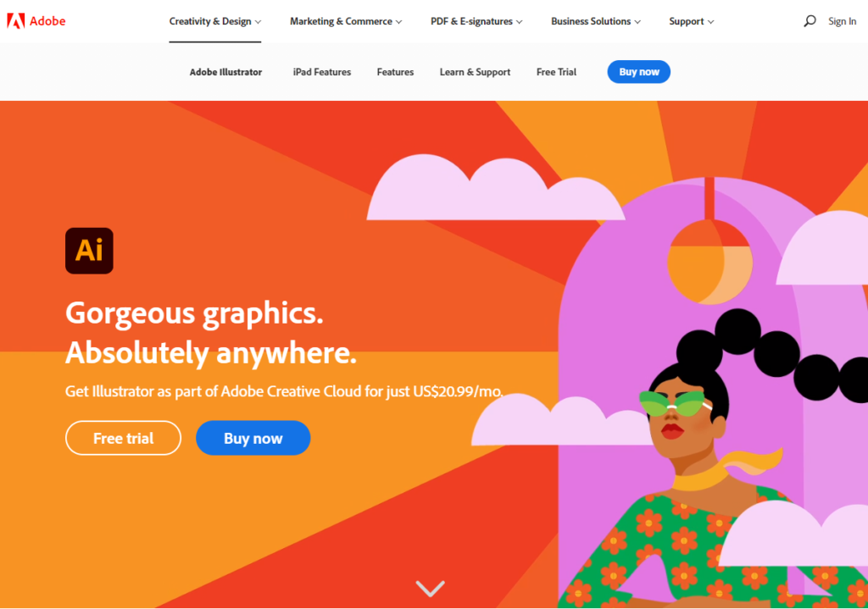Click the Adobe logo icon
Image resolution: width=868 pixels, height=609 pixels.
(x=15, y=21)
